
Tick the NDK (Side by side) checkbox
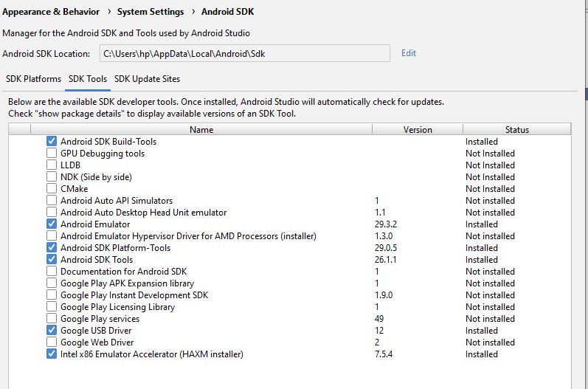(x=52, y=177)
